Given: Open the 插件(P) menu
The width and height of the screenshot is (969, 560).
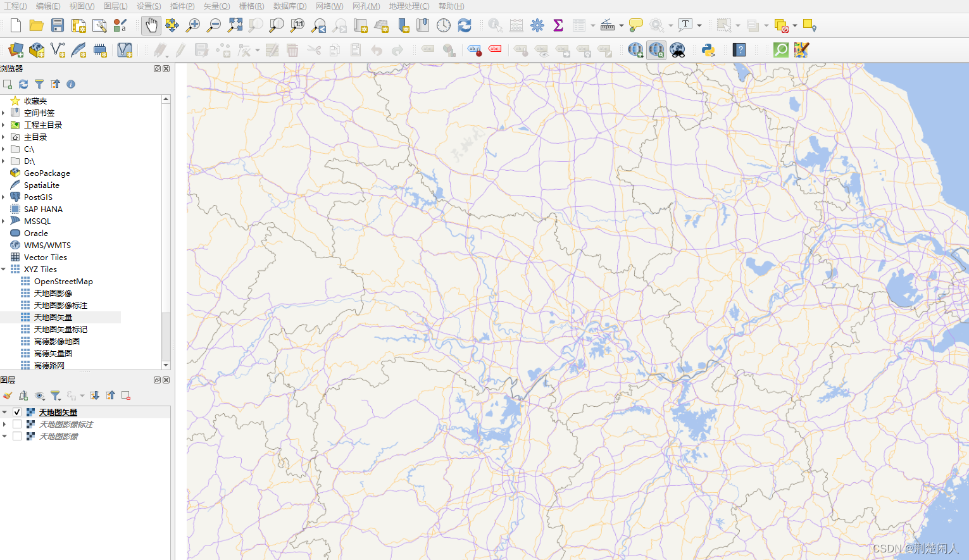Looking at the screenshot, I should click(182, 6).
